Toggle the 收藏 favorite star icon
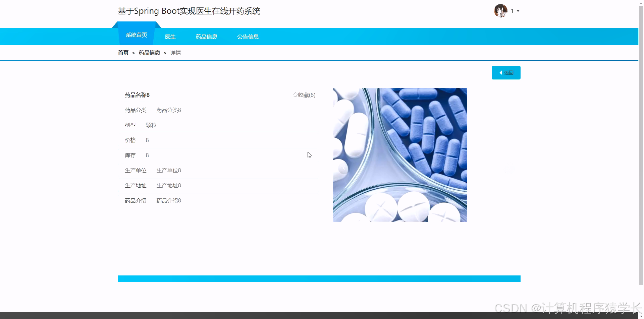Image resolution: width=644 pixels, height=319 pixels. tap(295, 95)
